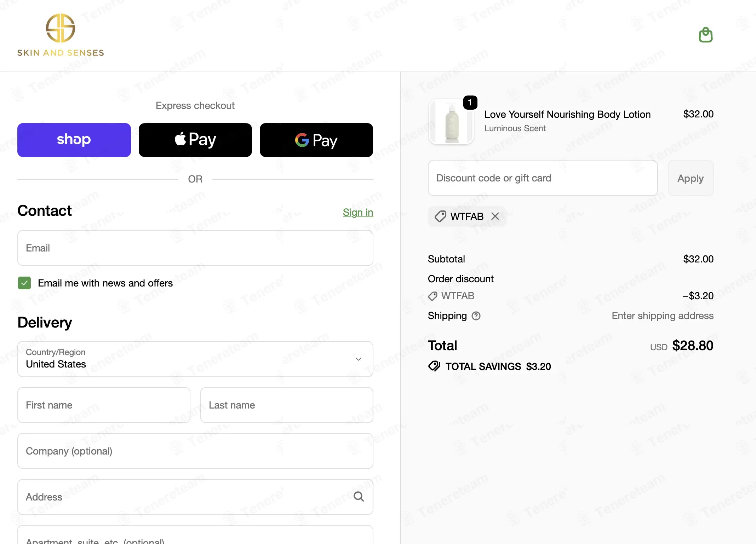Focus the Email input field
756x544 pixels.
coord(195,248)
